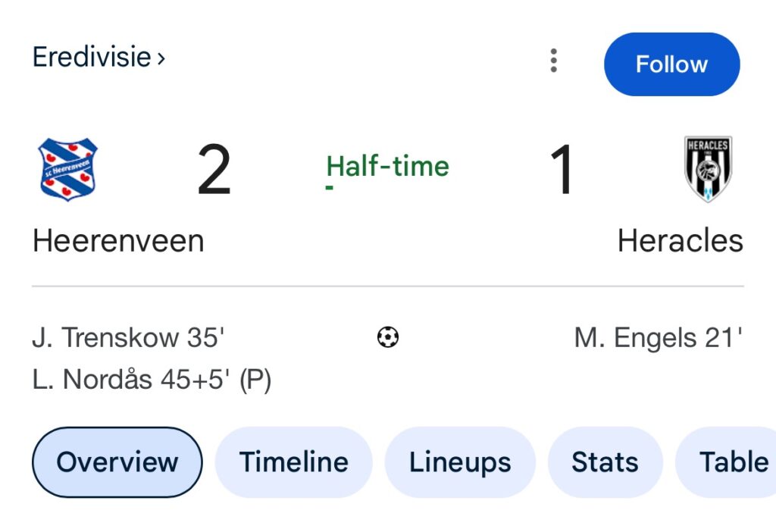The image size is (776, 532).
Task: Open the three-dot more options menu
Action: pyautogui.click(x=554, y=61)
